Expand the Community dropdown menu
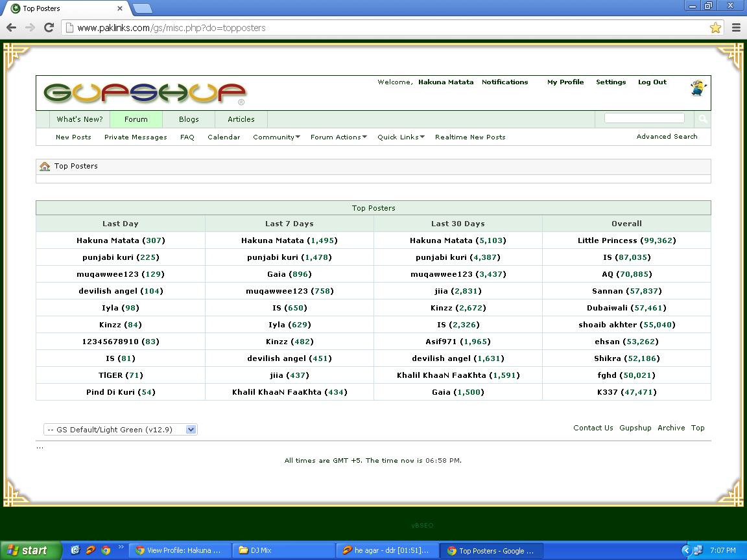The width and height of the screenshot is (747, 560). tap(276, 137)
